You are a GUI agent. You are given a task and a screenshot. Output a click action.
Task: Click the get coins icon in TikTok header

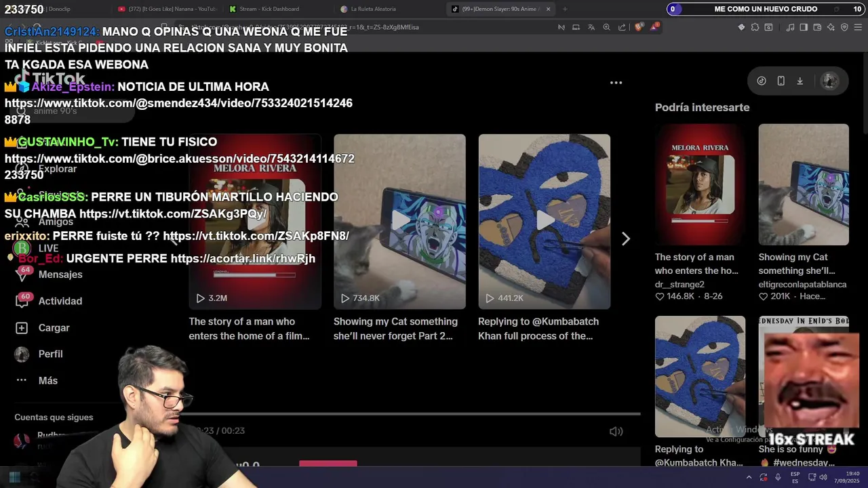point(762,81)
